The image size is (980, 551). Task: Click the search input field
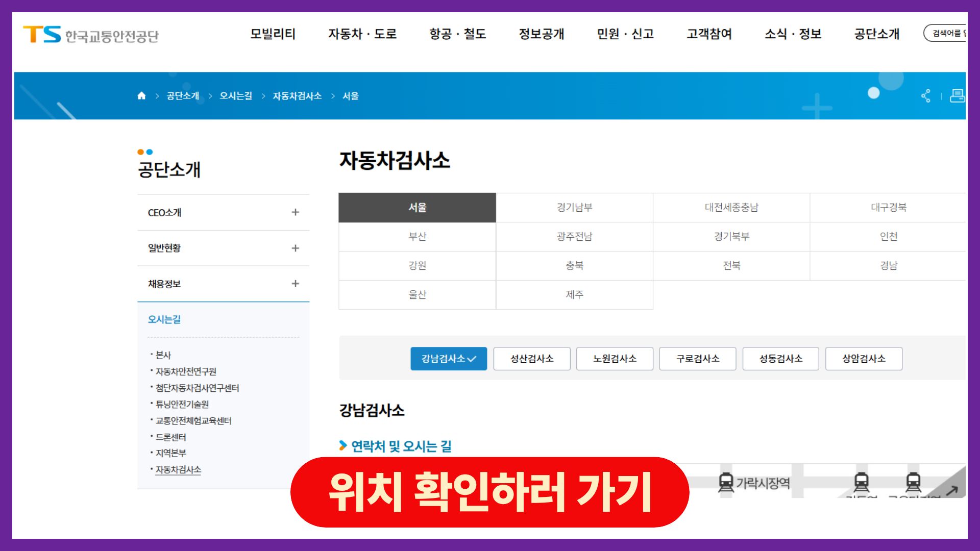pos(946,33)
